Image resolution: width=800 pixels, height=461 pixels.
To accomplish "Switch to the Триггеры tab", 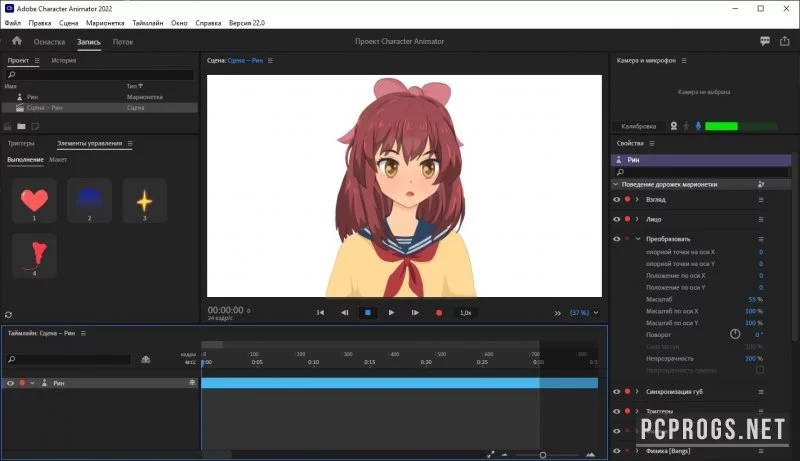I will (x=21, y=143).
